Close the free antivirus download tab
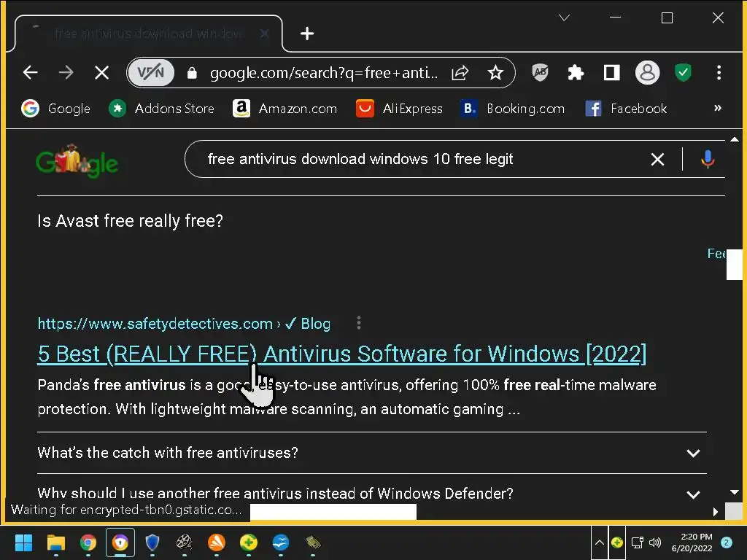 click(264, 34)
